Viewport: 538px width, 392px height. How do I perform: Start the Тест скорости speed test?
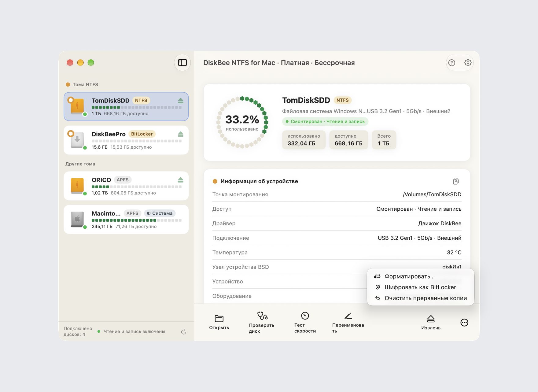[x=305, y=322]
